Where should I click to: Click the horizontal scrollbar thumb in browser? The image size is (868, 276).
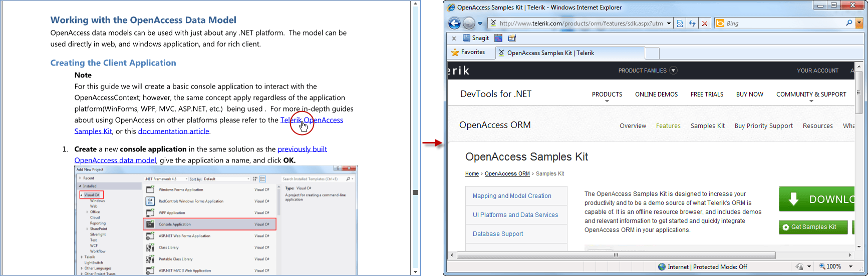pyautogui.click(x=616, y=255)
